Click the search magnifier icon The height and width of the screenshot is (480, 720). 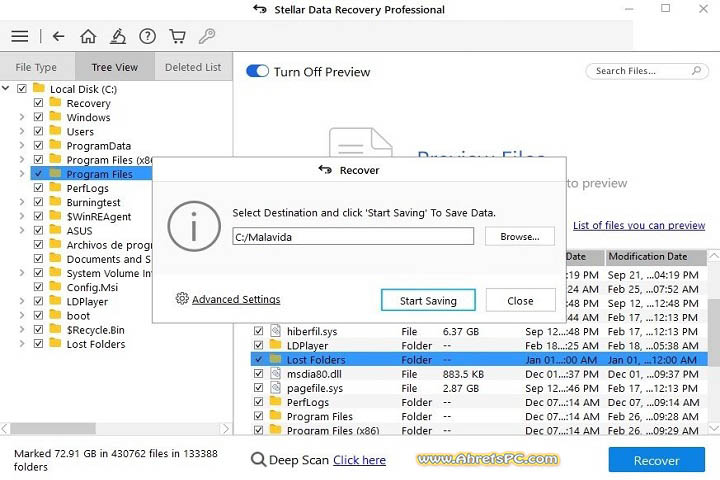[696, 71]
